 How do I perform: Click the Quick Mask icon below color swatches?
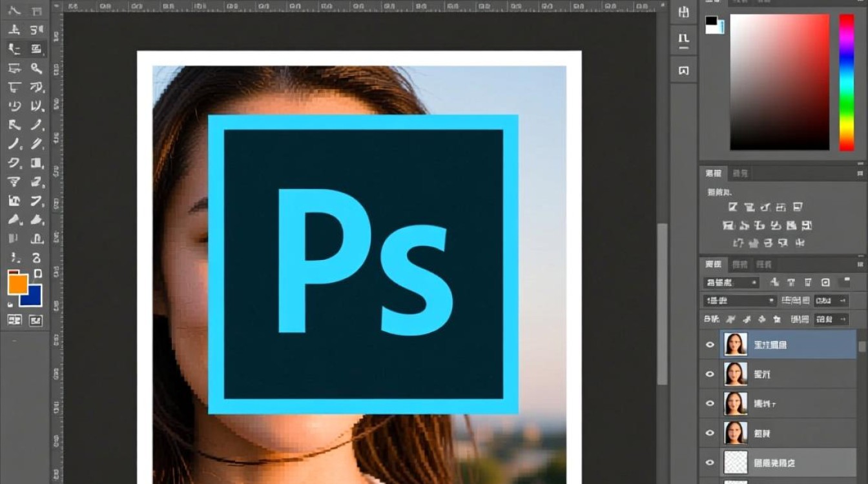pos(14,319)
